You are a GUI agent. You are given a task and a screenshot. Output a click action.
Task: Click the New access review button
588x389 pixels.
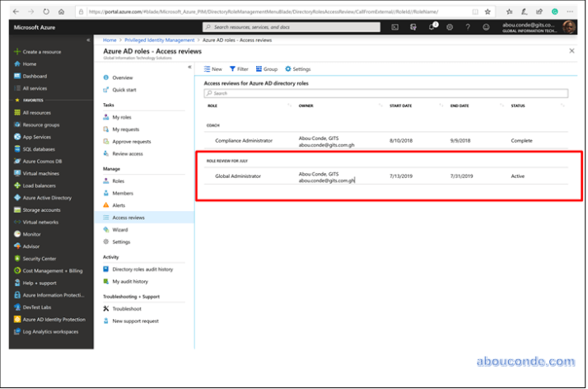point(212,69)
